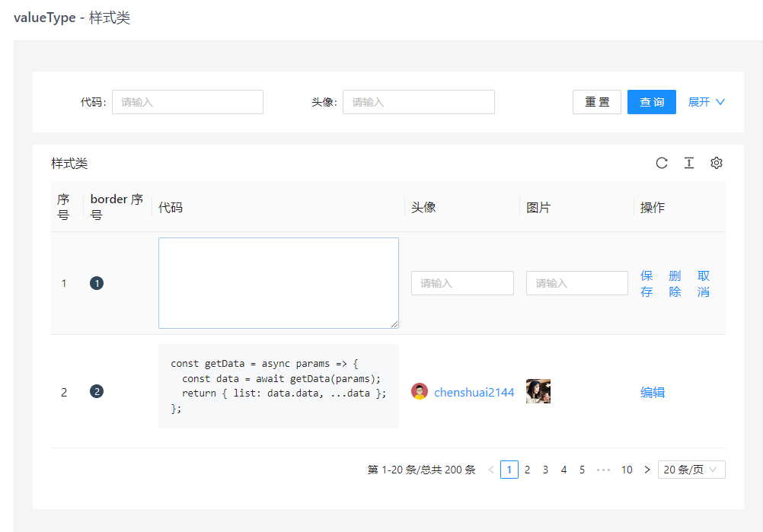This screenshot has height=532, width=763.
Task: Click the chenshuai2144 avatar icon
Action: coord(420,391)
